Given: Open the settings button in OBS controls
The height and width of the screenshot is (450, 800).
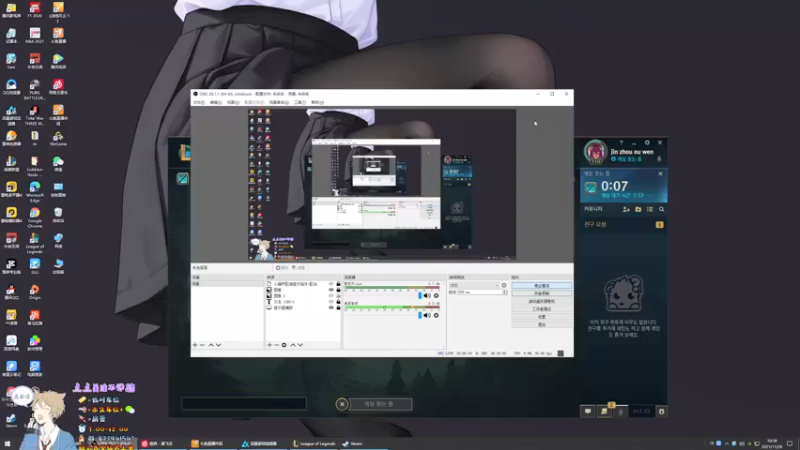Looking at the screenshot, I should [x=542, y=317].
